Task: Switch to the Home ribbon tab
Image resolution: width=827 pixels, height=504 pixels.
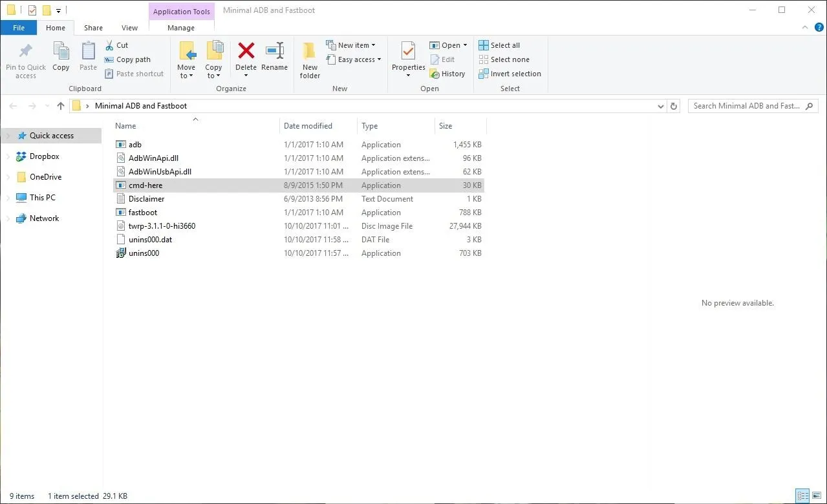Action: click(x=56, y=28)
